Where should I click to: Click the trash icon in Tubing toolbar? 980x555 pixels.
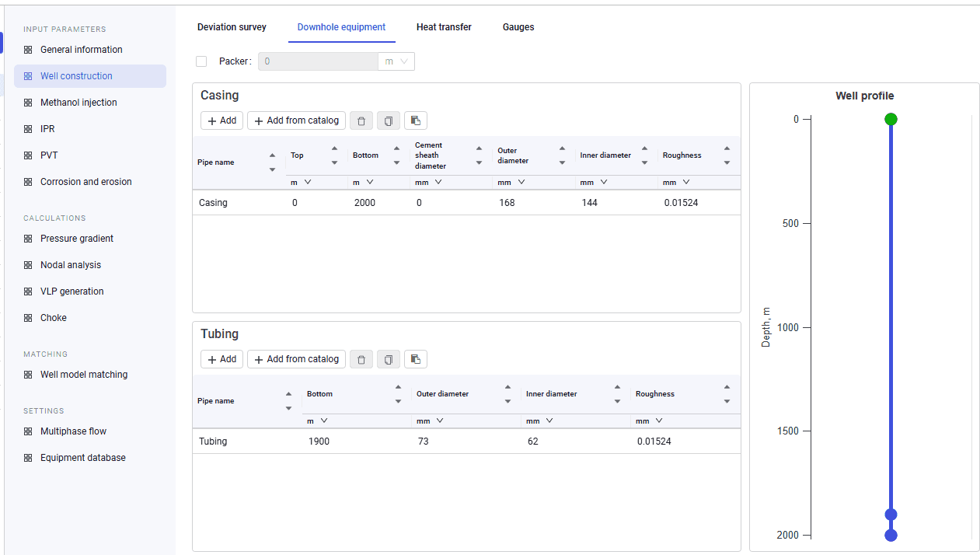[x=361, y=359]
